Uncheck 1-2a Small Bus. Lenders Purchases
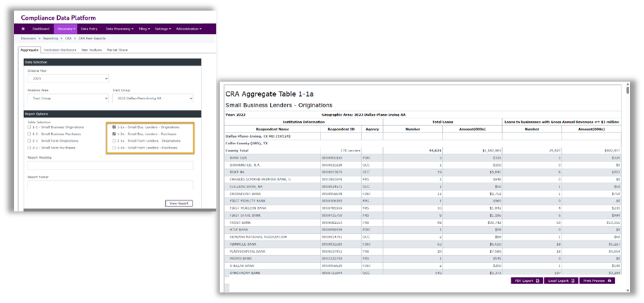The width and height of the screenshot is (644, 303). point(114,134)
